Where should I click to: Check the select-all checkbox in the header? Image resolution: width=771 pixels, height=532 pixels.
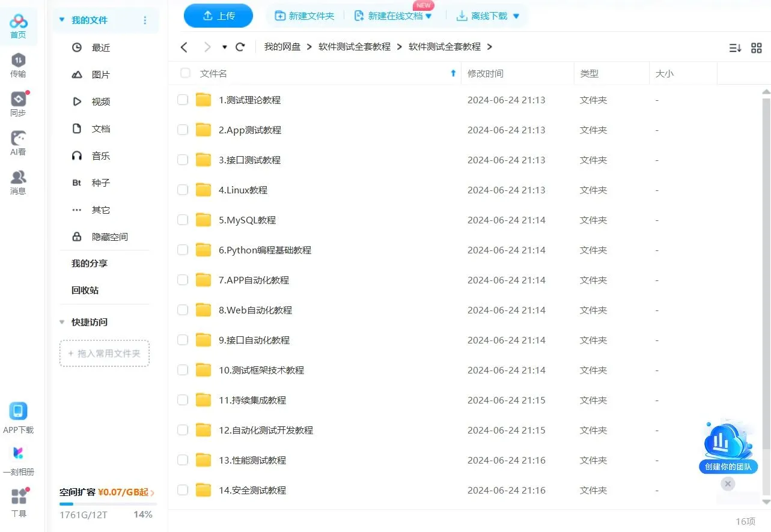[x=184, y=73]
